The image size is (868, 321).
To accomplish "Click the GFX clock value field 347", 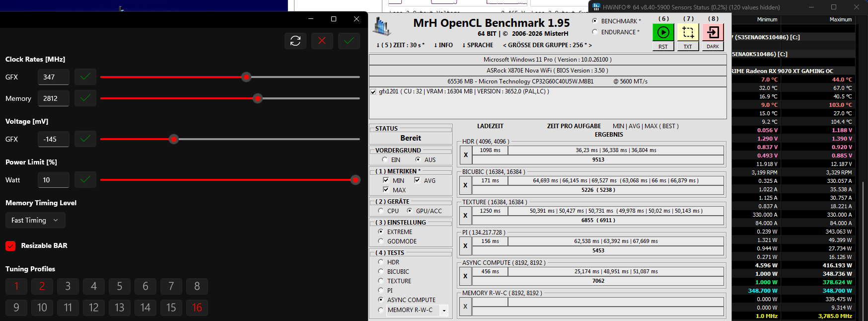I will click(54, 77).
